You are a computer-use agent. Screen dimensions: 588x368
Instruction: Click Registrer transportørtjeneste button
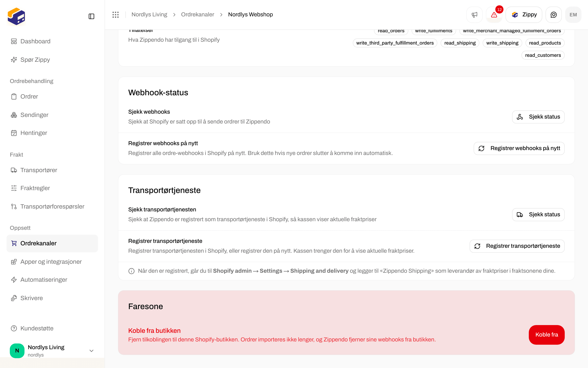pyautogui.click(x=517, y=246)
